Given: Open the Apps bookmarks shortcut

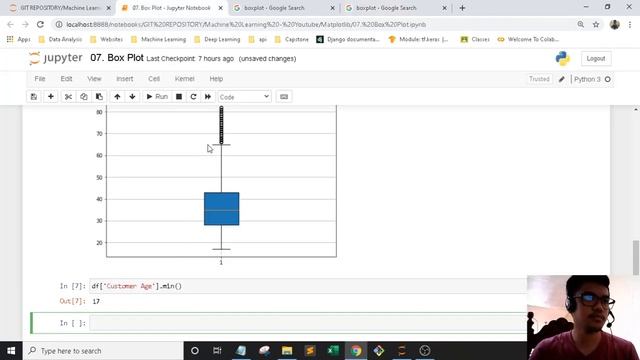Looking at the screenshot, I should (18, 40).
